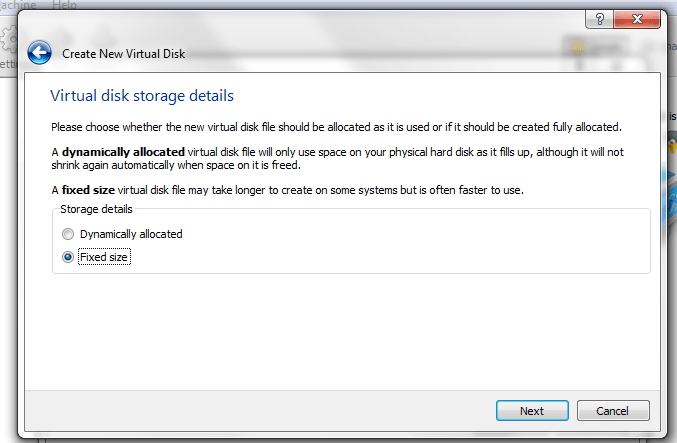The image size is (677, 443).
Task: Click the "Virtual disk storage details" heading
Action: [x=142, y=95]
